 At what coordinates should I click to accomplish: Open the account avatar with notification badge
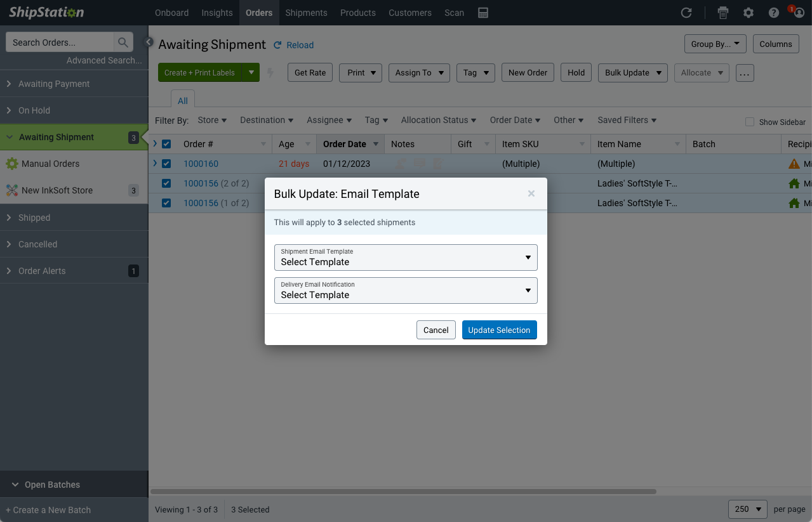[797, 12]
